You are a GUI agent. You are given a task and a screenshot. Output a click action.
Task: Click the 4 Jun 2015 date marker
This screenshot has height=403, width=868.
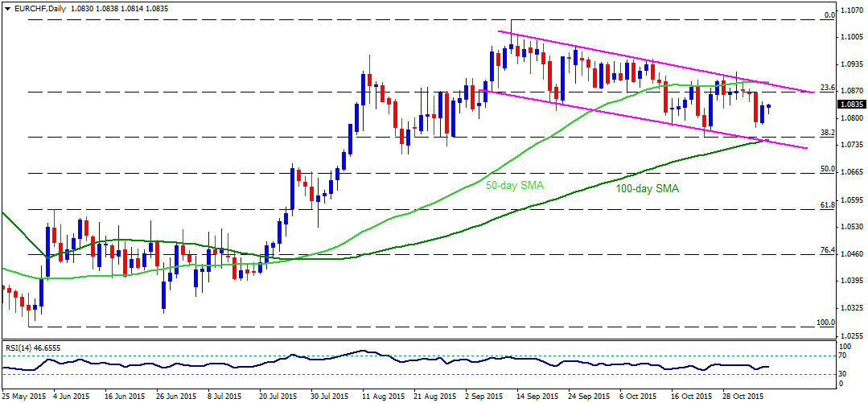[x=72, y=397]
